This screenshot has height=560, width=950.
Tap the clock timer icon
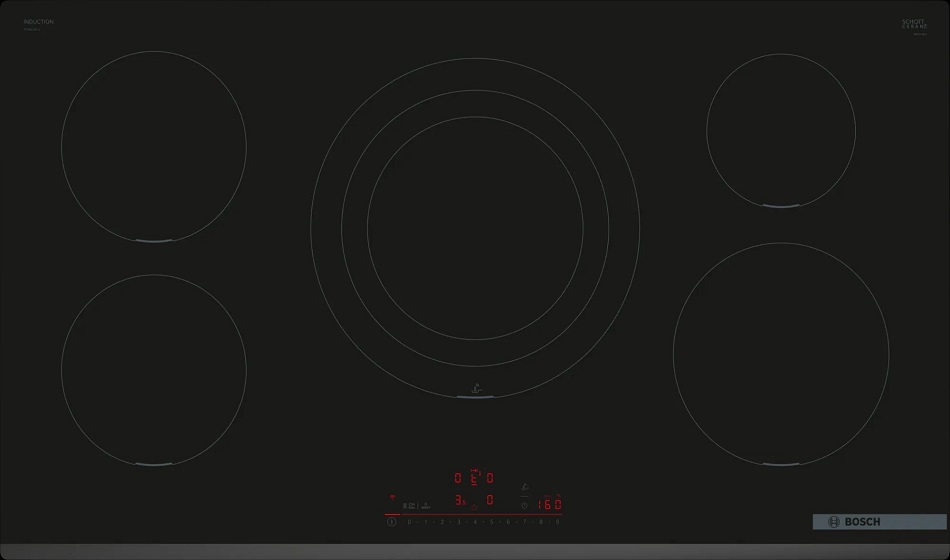(x=524, y=505)
